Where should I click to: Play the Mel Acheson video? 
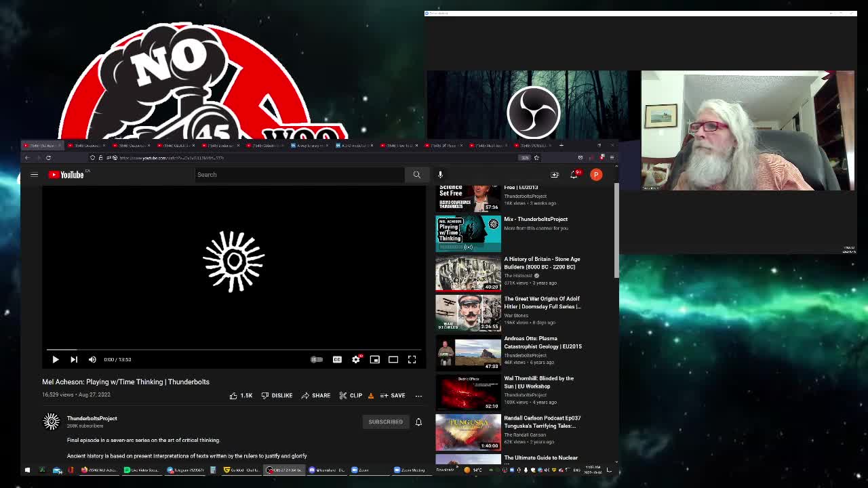[x=56, y=359]
